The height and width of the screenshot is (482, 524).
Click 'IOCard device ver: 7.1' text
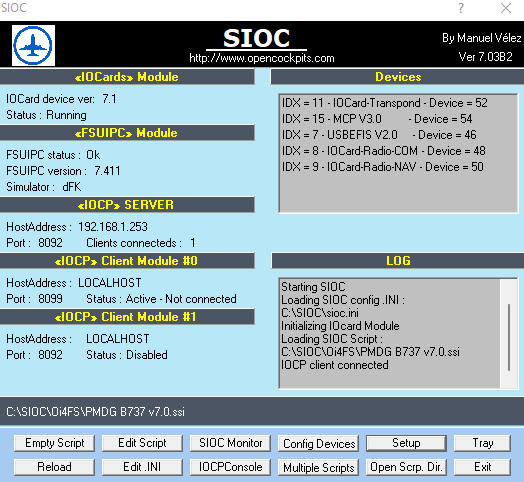tap(61, 99)
